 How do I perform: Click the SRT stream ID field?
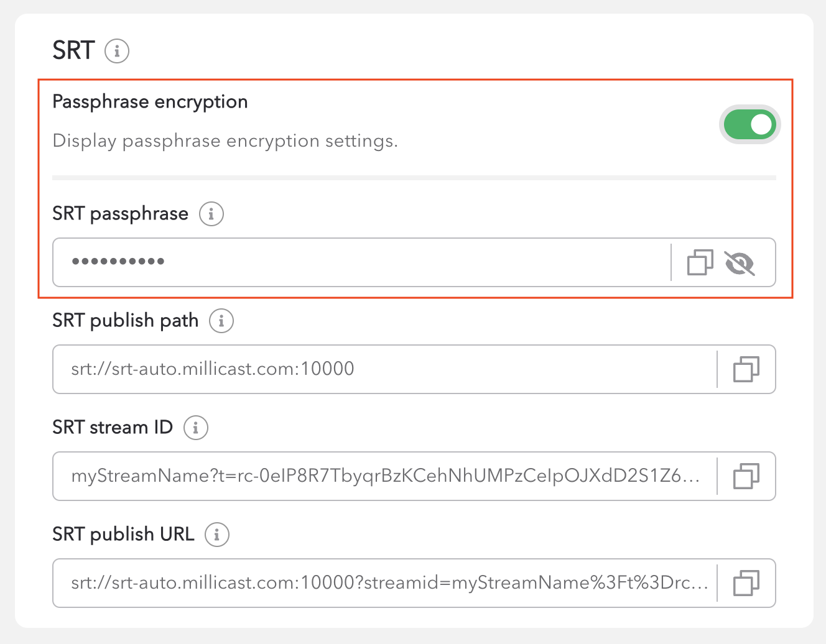[x=386, y=476]
